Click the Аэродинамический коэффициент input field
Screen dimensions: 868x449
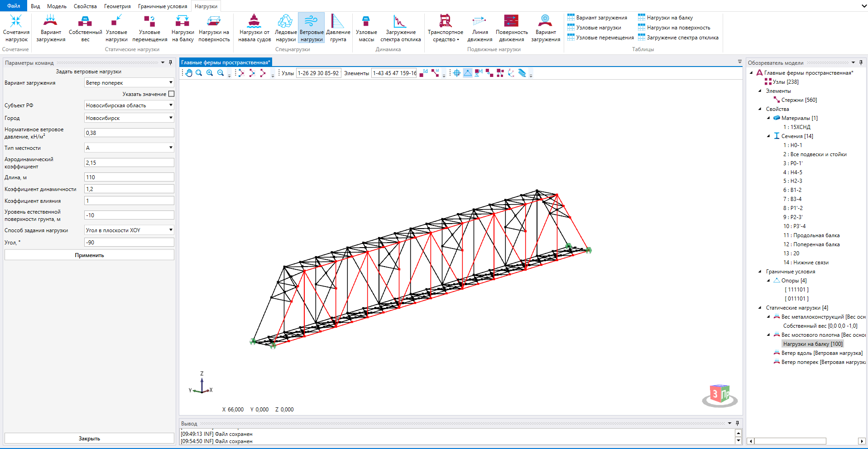point(129,162)
